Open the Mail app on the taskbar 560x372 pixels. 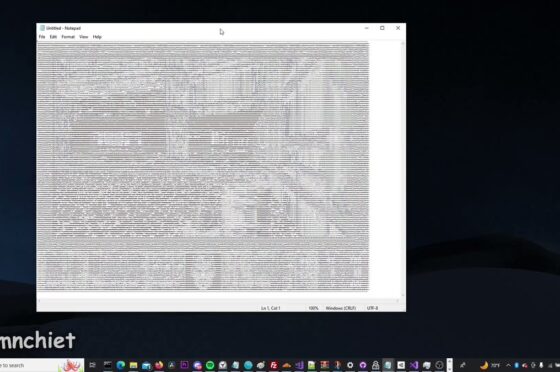click(146, 365)
